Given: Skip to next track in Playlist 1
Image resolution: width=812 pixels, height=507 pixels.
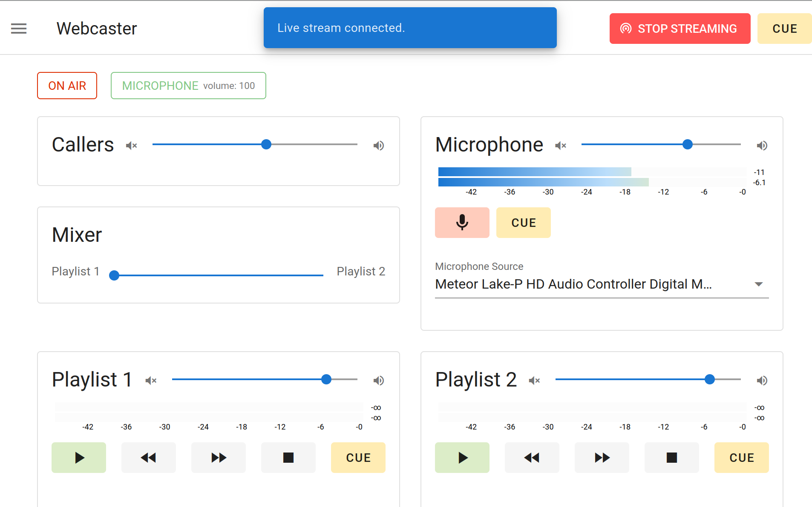Looking at the screenshot, I should point(219,458).
